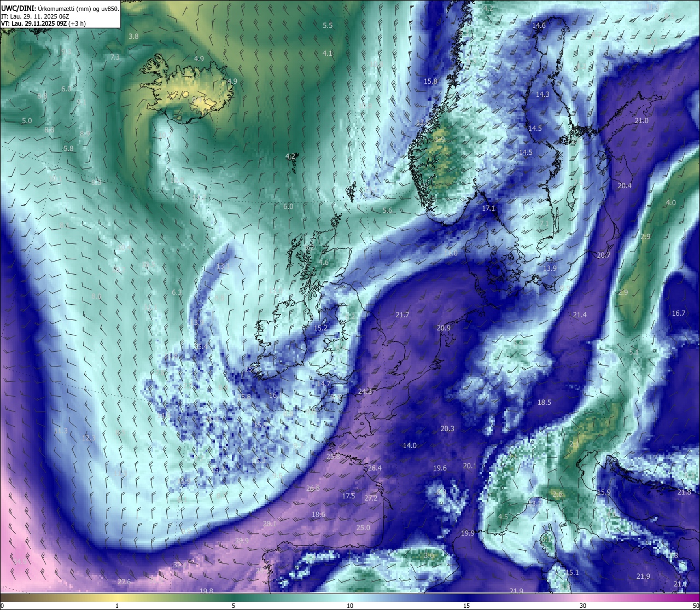Click the 15.1 value near Sardinia
700x610 pixels.
(x=572, y=573)
